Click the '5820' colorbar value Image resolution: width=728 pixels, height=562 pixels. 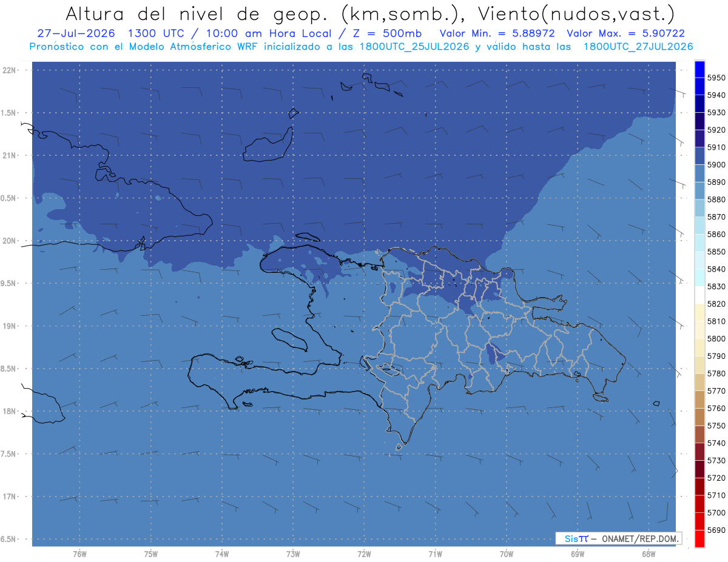[x=716, y=304]
